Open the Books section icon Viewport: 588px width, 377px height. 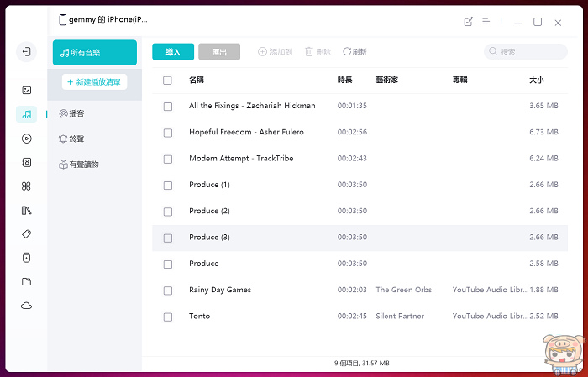26,210
